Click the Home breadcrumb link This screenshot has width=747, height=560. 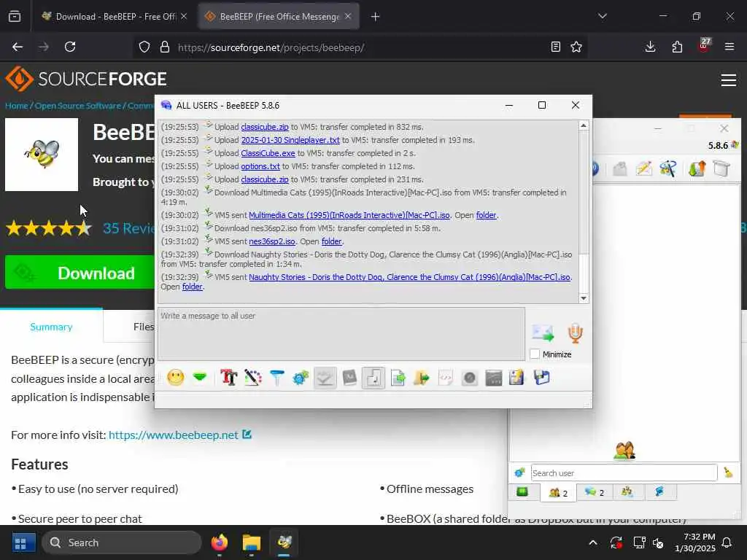(17, 106)
